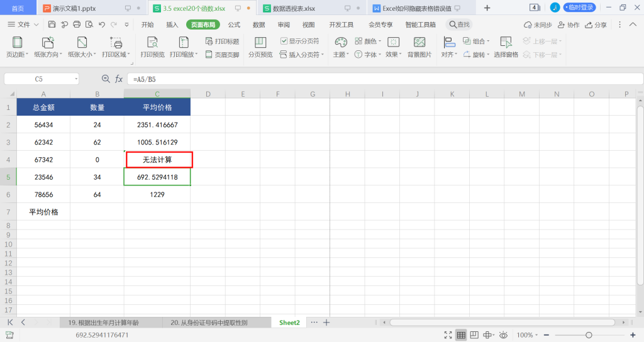
Task: Open the 纸张大小 paper size tool
Action: [82, 47]
